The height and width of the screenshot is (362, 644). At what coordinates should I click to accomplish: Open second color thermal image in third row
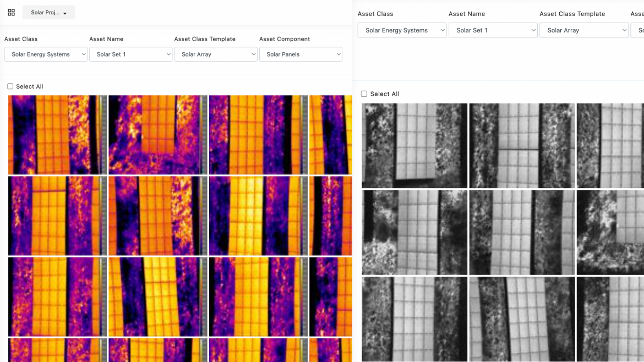click(x=158, y=297)
